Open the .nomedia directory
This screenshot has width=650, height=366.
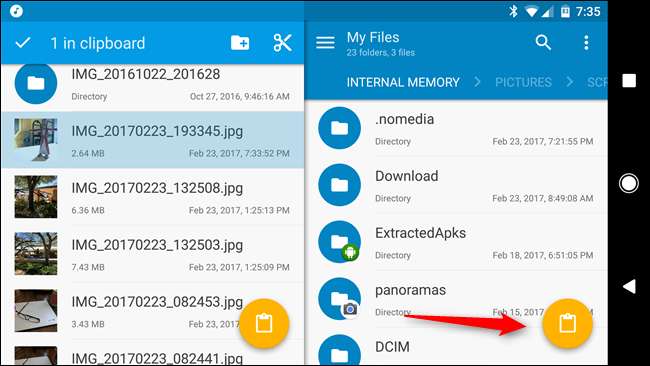pos(456,128)
